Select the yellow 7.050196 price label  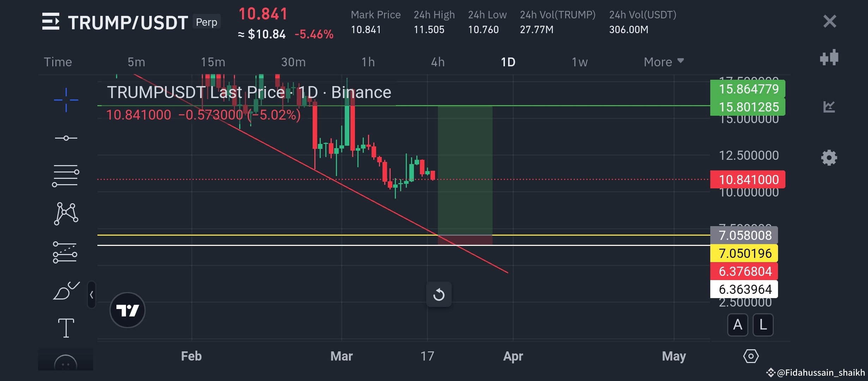[744, 253]
